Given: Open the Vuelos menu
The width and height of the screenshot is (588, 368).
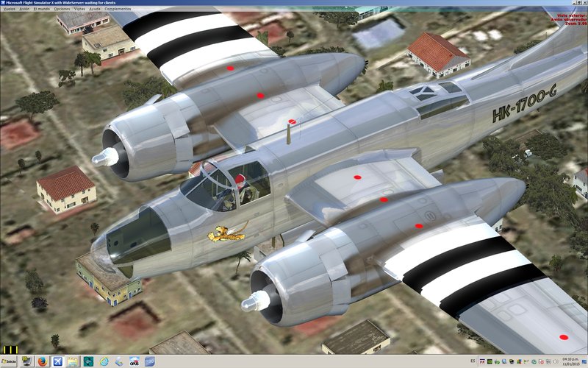Looking at the screenshot, I should coord(9,10).
